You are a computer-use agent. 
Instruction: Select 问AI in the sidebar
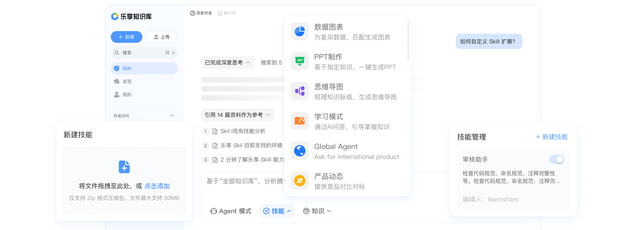point(144,68)
